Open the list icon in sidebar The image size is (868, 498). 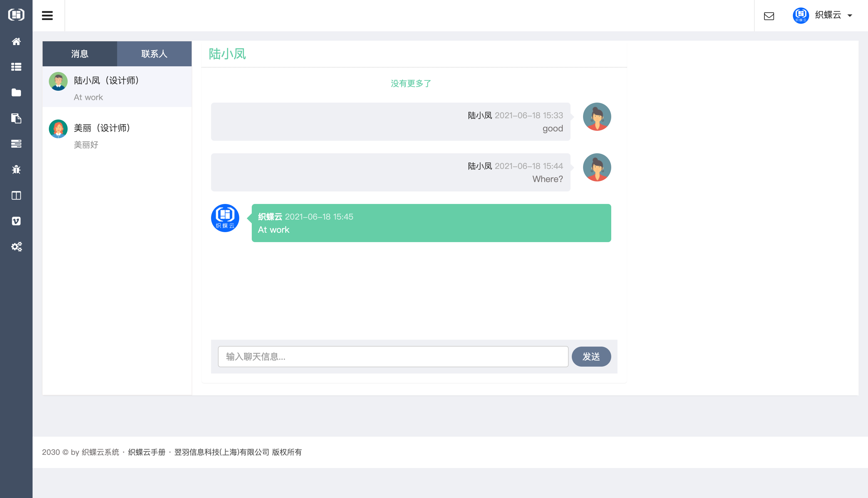16,67
